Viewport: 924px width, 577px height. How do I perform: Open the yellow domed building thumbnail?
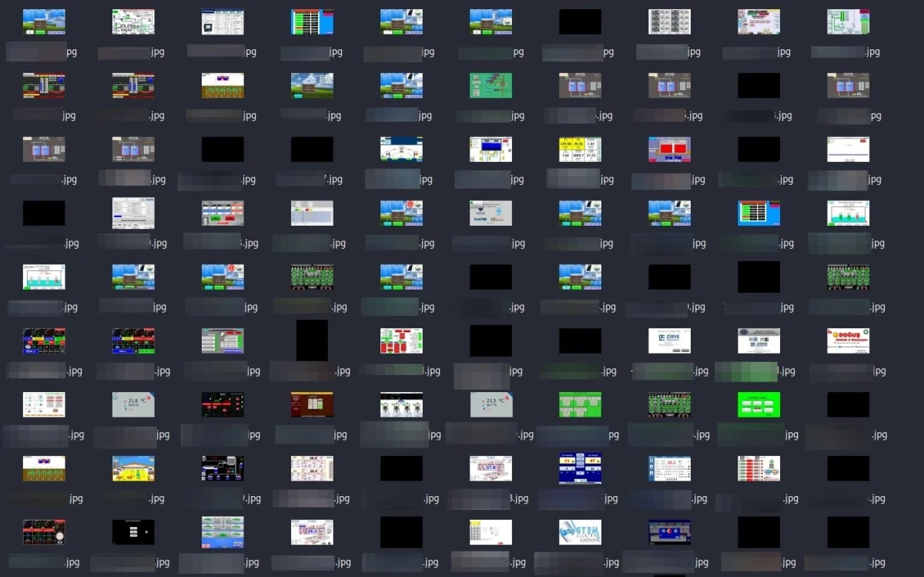point(133,468)
